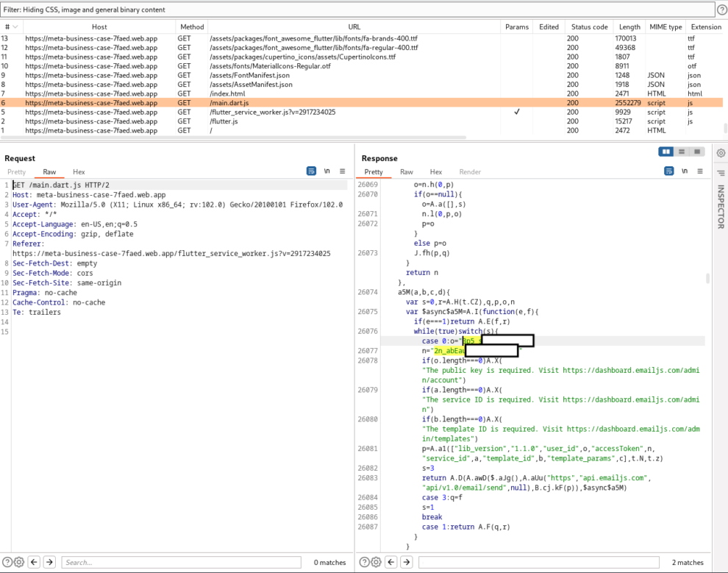
Task: Open the response hamburger options menu
Action: pos(699,171)
